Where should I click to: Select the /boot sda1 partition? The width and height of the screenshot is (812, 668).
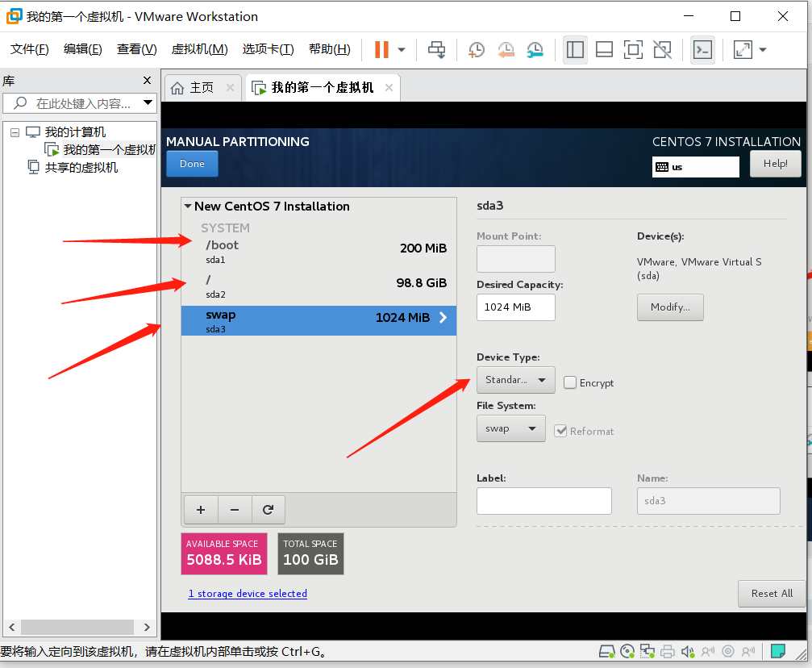coord(319,252)
